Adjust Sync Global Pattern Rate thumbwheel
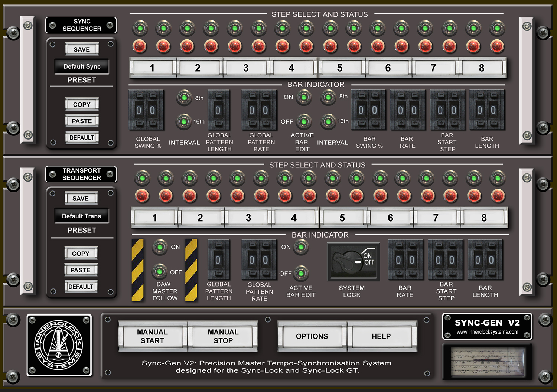 click(x=259, y=110)
